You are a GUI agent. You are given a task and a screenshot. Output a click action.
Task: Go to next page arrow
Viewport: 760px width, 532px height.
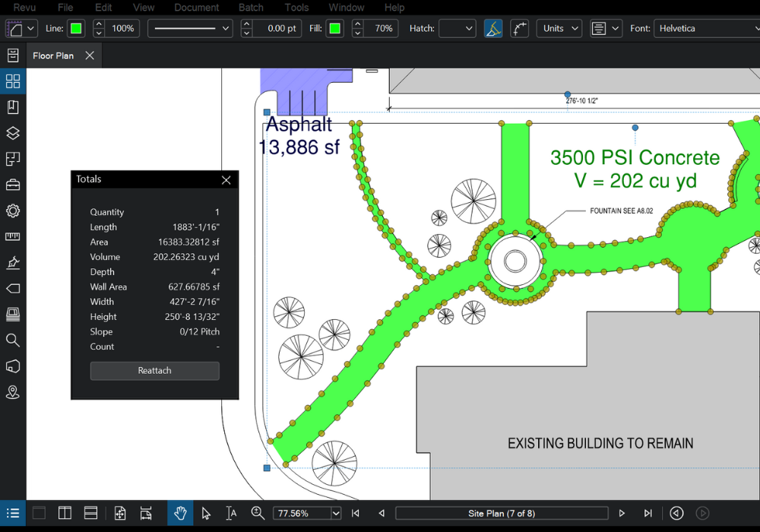click(622, 513)
